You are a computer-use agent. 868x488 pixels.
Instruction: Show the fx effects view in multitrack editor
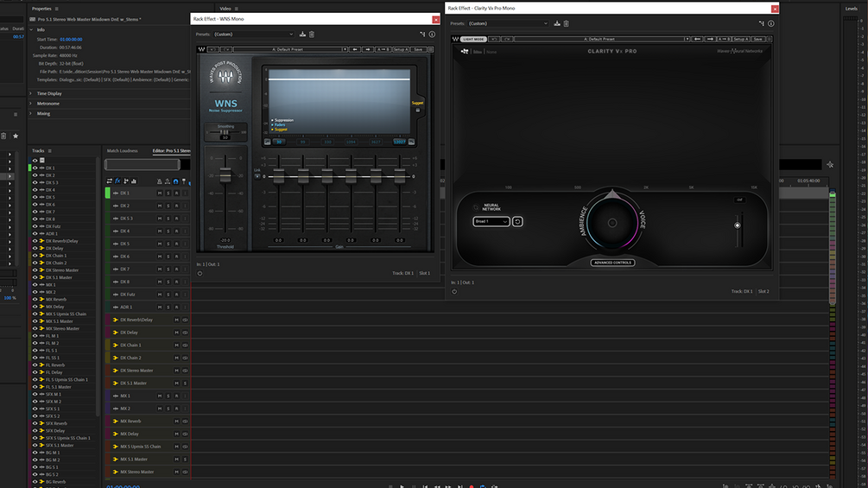[x=117, y=181]
